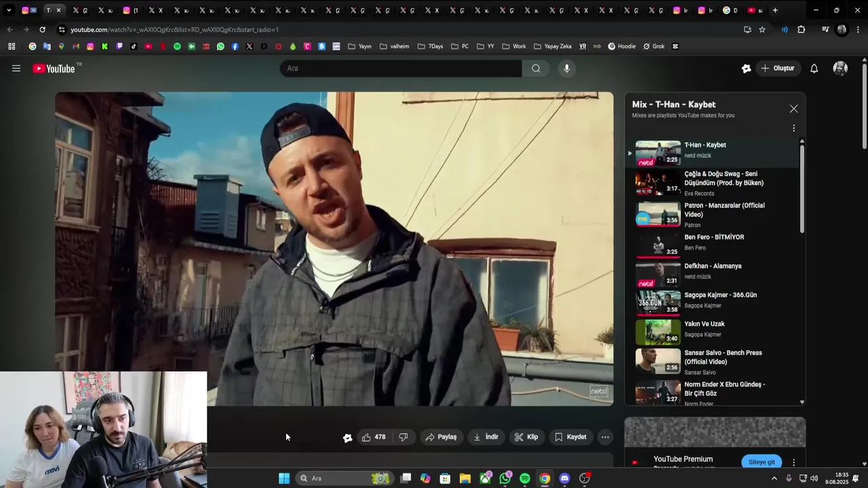This screenshot has width=868, height=488.
Task: Click the page vertical scrollbar thumb
Action: coord(864,105)
